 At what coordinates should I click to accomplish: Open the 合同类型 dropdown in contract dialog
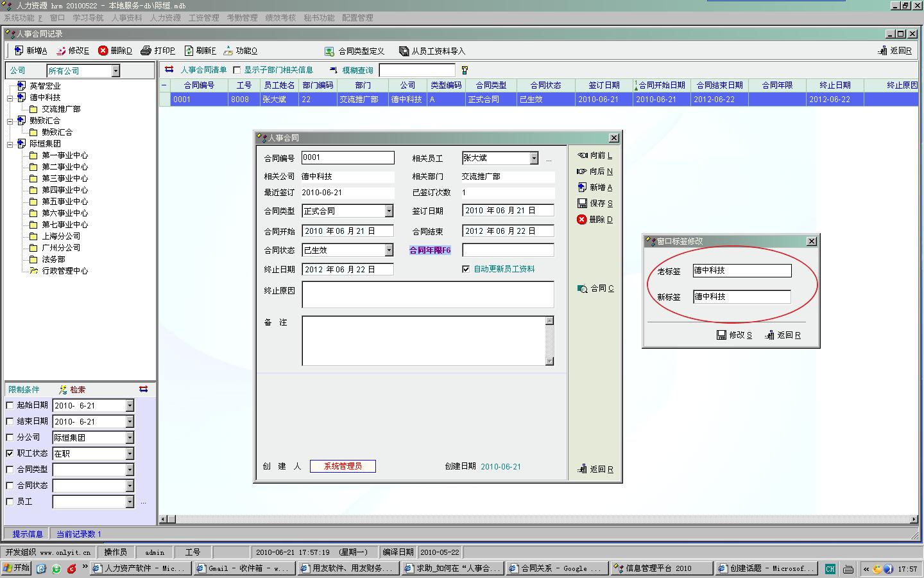389,211
